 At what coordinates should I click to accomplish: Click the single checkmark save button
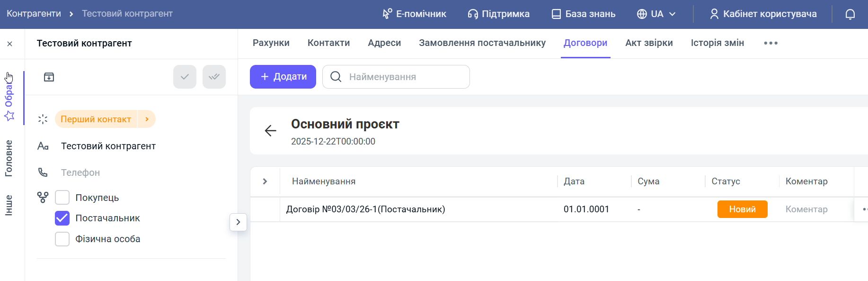[x=185, y=77]
